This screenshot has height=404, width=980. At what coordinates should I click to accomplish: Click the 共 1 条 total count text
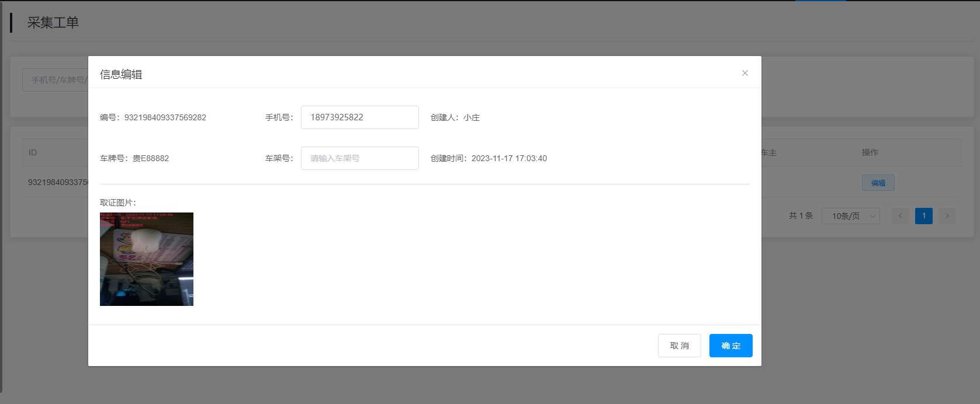point(801,215)
